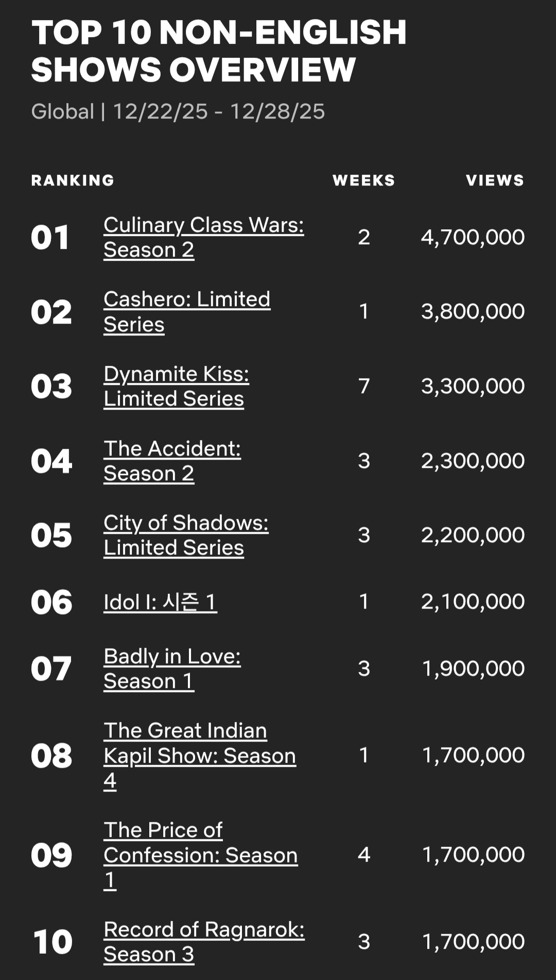Open Cashero: Limited Series link
Image resolution: width=556 pixels, height=980 pixels.
[186, 312]
